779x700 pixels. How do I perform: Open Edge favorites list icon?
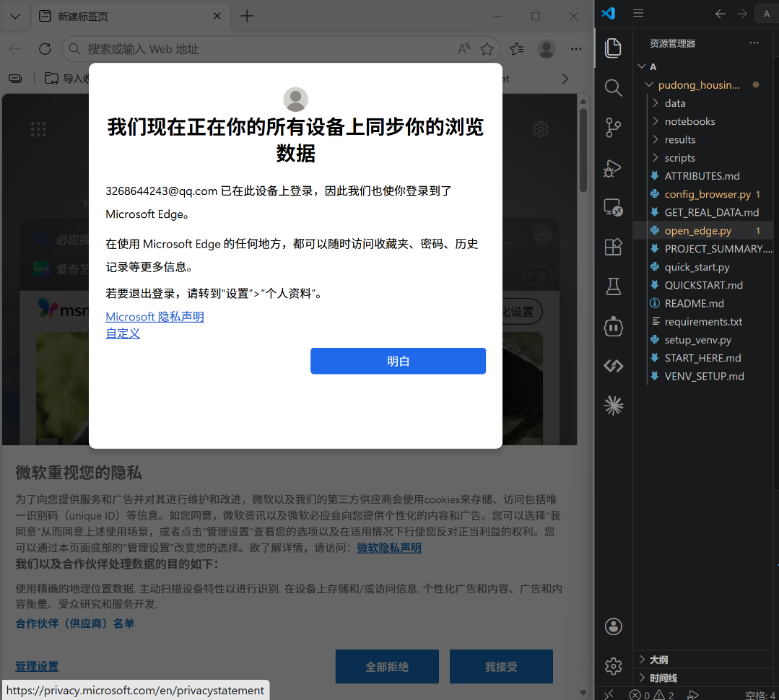pyautogui.click(x=517, y=48)
